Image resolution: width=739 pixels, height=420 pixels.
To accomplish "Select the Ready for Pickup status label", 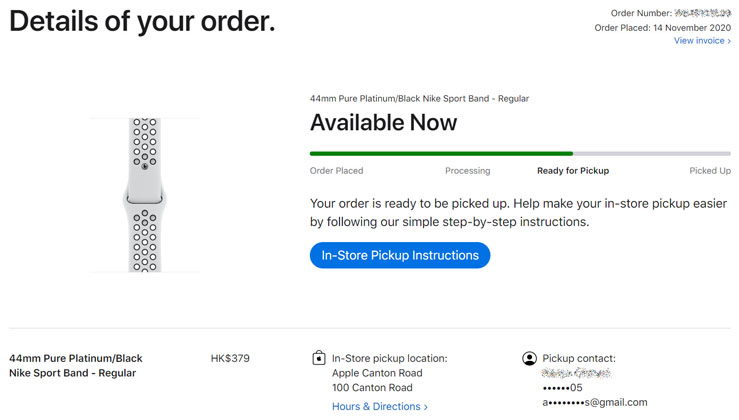I will coord(573,171).
